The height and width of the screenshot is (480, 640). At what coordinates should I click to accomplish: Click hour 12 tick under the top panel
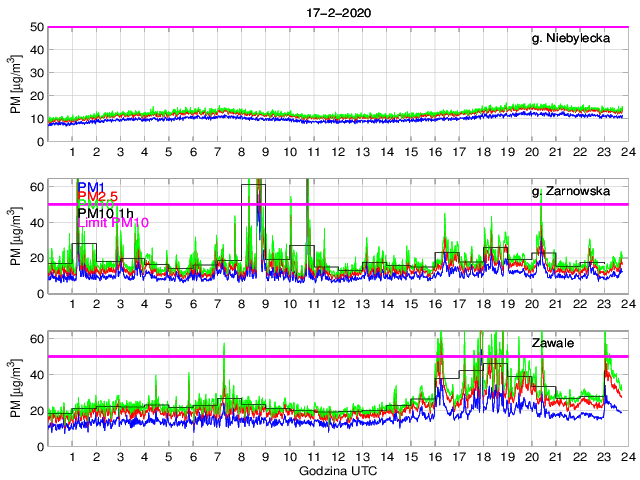coord(338,153)
